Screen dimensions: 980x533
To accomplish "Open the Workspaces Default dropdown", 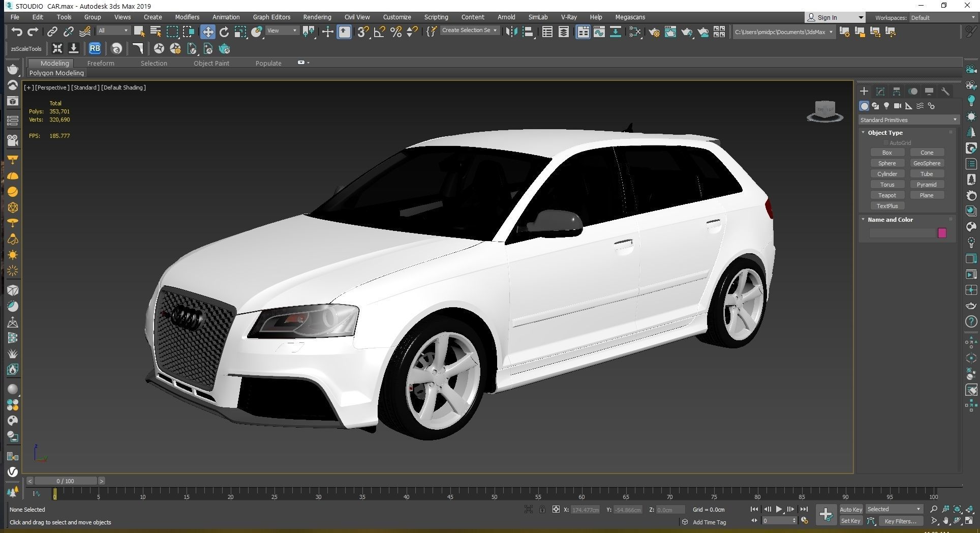I will pos(943,18).
